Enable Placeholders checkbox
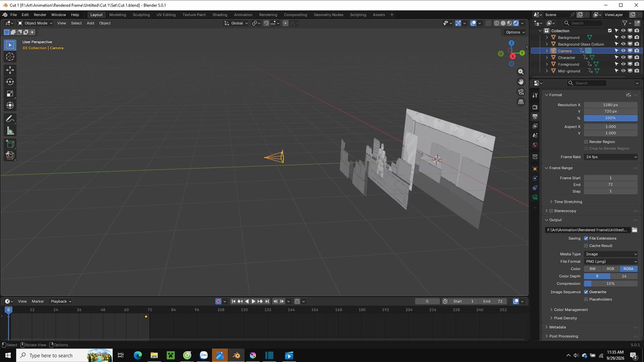Screen dimensions: 644x362 coord(586,299)
